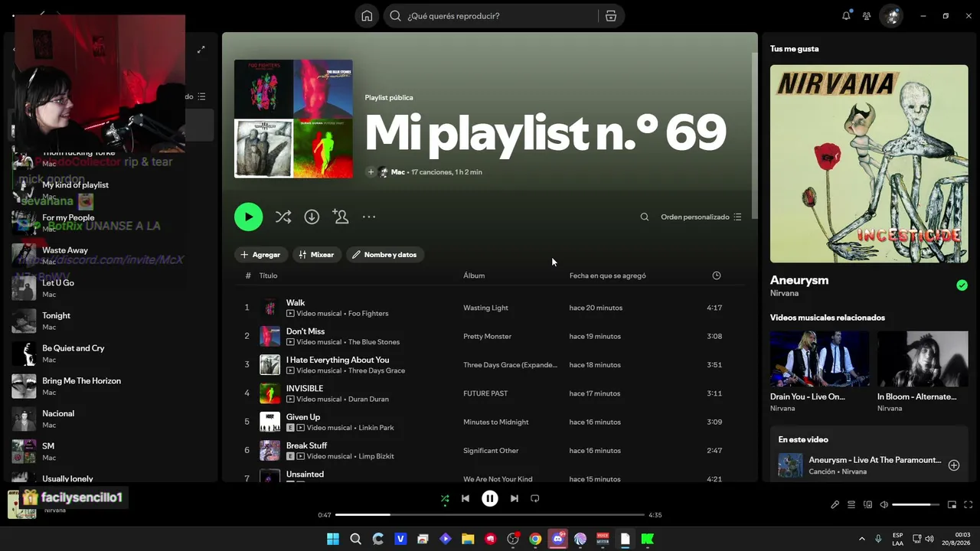980x551 pixels.
Task: Seek in the song progress bar
Action: [490, 515]
